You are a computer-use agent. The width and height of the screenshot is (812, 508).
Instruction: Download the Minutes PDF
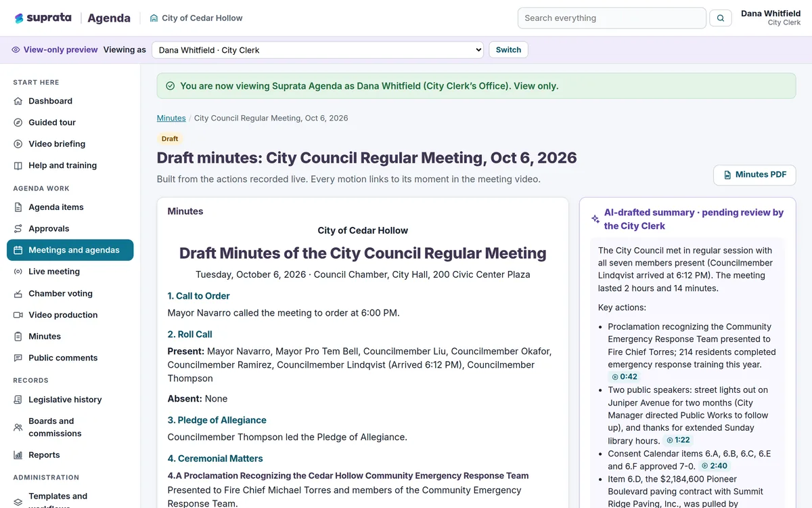[x=754, y=175]
